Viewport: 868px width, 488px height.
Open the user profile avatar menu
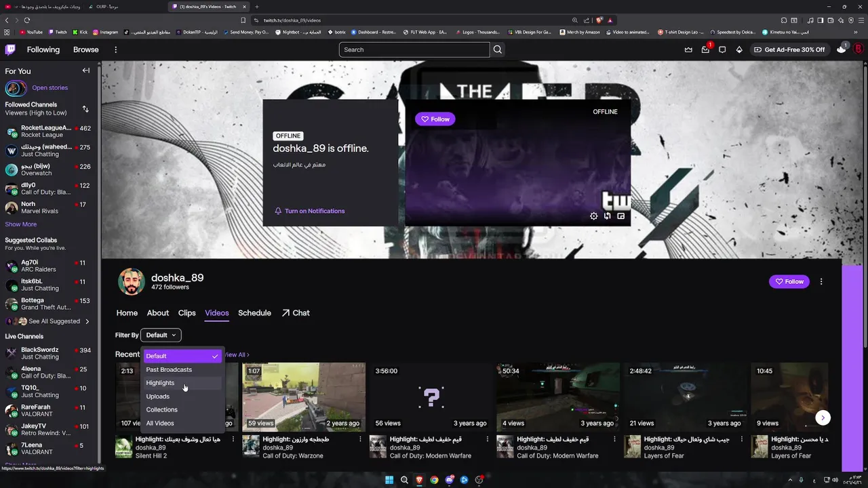pyautogui.click(x=858, y=49)
